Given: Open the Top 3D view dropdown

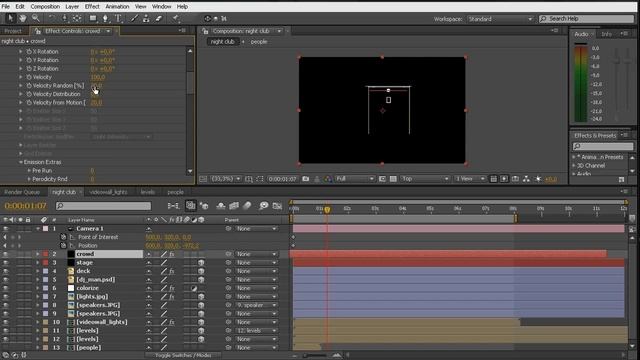Looking at the screenshot, I should click(x=425, y=179).
